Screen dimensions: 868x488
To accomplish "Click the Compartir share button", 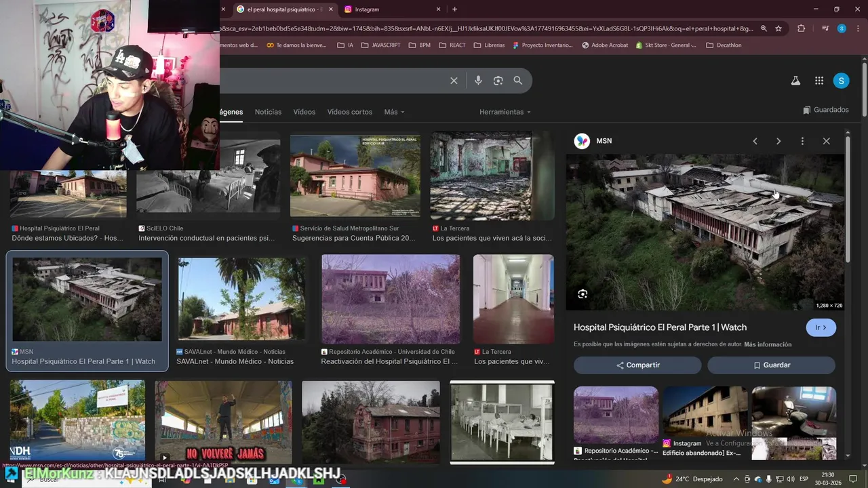I will point(637,365).
